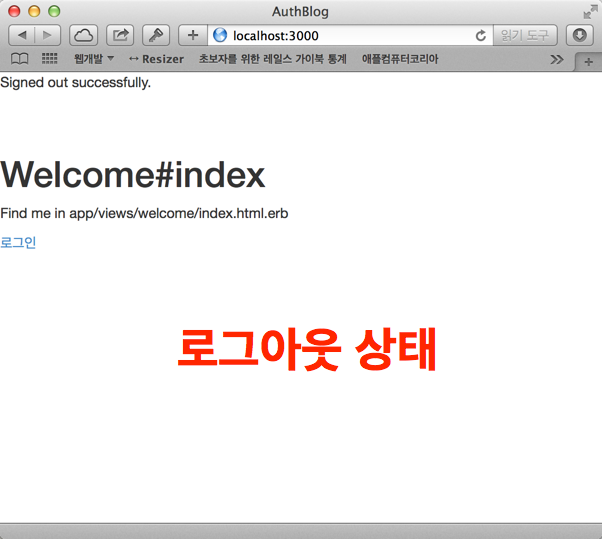Open the Reading List book icon
Image resolution: width=602 pixels, height=539 pixels.
[19, 59]
